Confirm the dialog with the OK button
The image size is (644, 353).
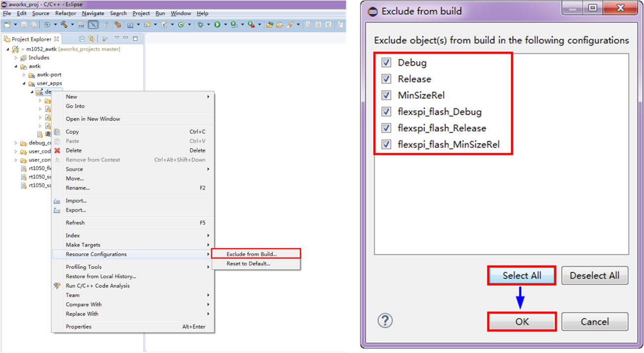click(x=522, y=322)
